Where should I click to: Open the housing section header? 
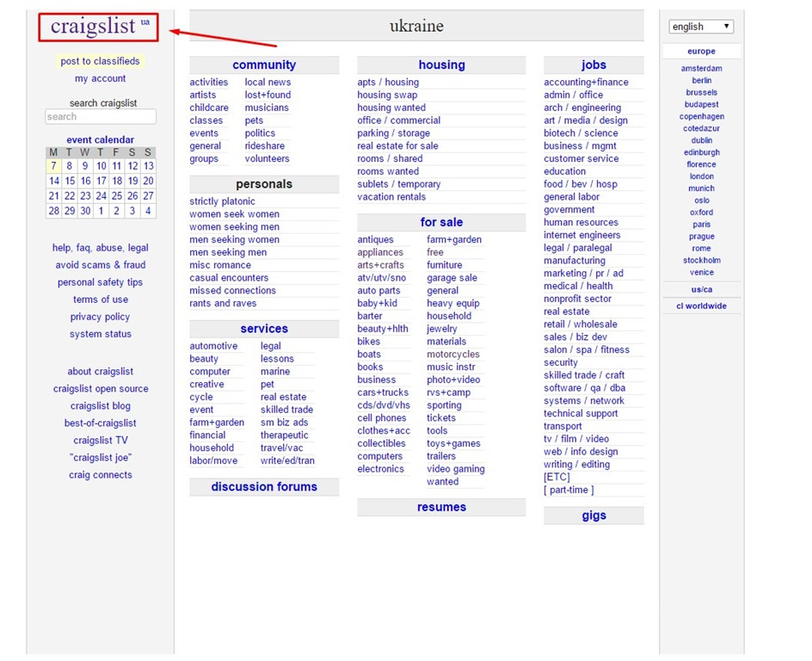coord(442,65)
